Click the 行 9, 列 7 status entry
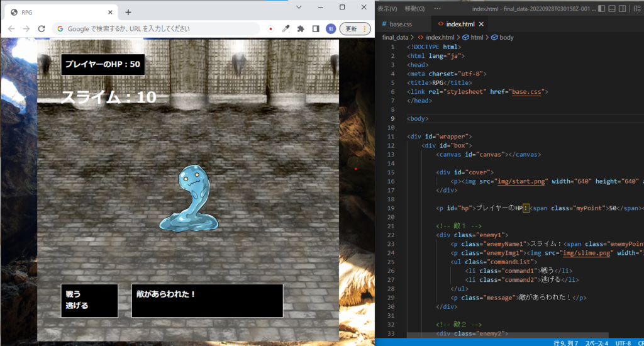Viewport: 644px width, 346px height. point(565,343)
